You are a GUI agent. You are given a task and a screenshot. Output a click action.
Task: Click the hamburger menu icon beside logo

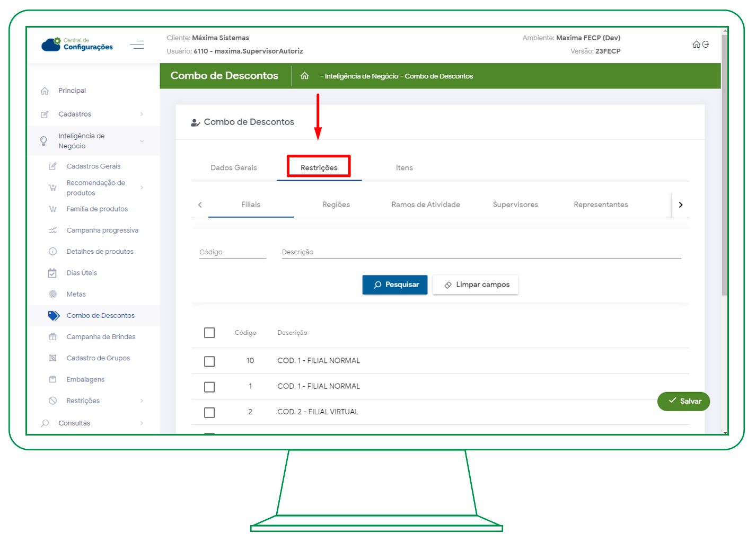tap(137, 45)
